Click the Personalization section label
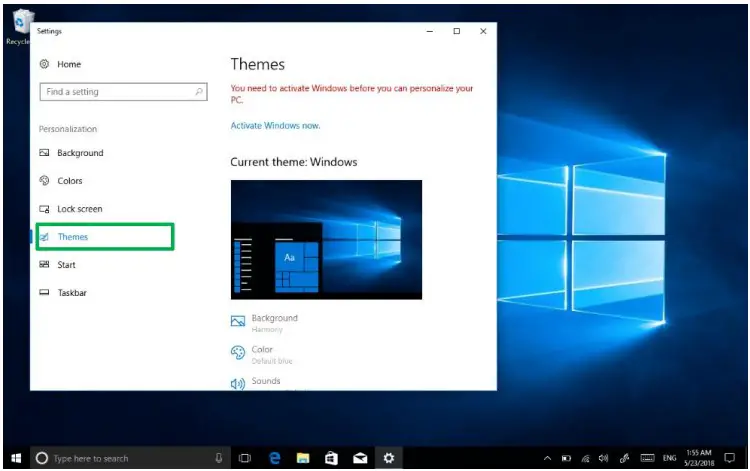 point(68,129)
